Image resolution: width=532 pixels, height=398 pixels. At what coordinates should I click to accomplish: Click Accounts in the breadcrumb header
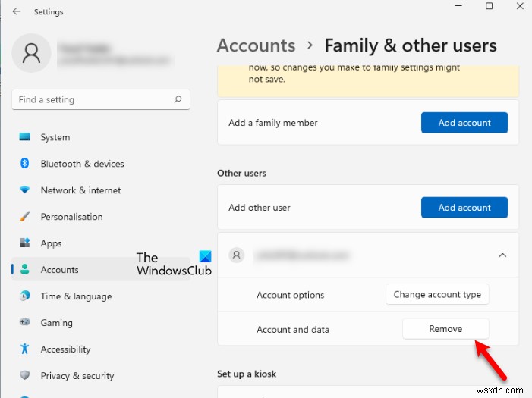point(256,45)
